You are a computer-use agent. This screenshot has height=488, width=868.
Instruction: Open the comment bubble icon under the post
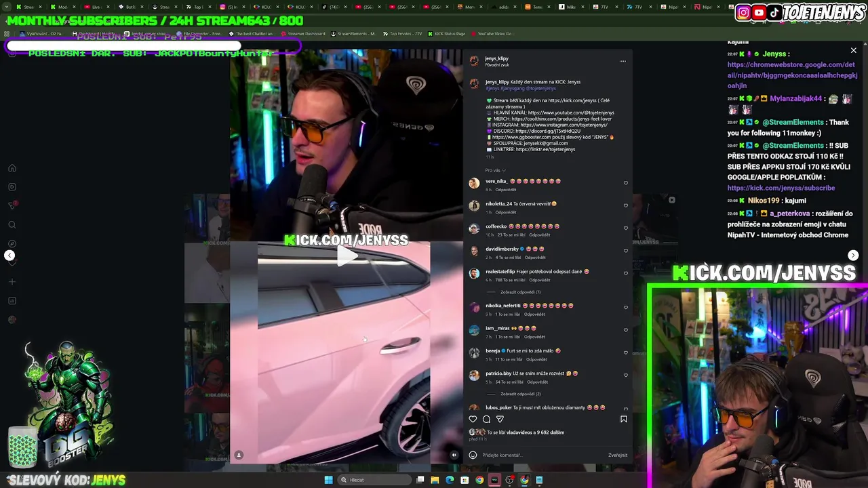(x=486, y=419)
